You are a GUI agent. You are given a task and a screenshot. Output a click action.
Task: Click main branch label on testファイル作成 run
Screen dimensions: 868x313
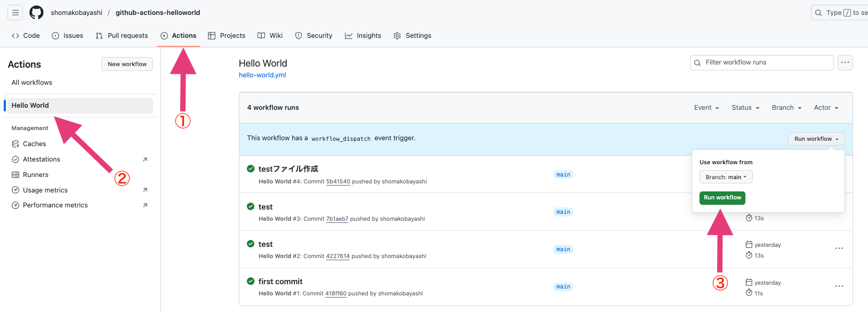pos(563,175)
